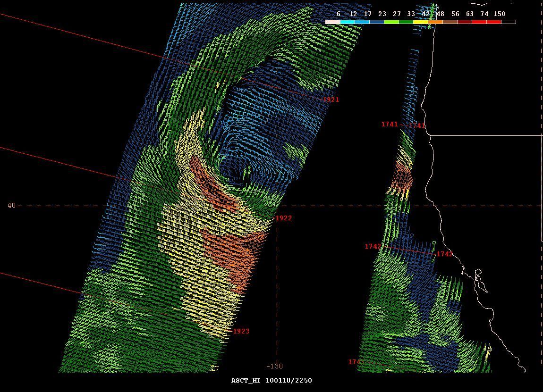This screenshot has width=543, height=392.
Task: Click the 1742 label nearest the coastline
Action: (445, 254)
